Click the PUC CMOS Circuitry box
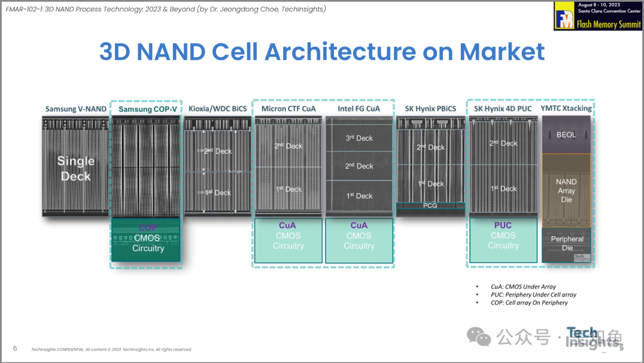Image resolution: width=644 pixels, height=363 pixels. [503, 240]
